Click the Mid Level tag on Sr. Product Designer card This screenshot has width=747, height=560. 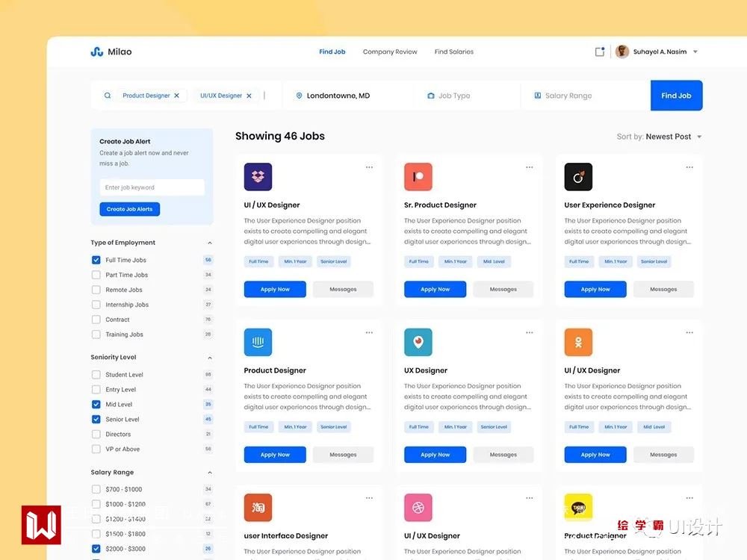pyautogui.click(x=494, y=261)
